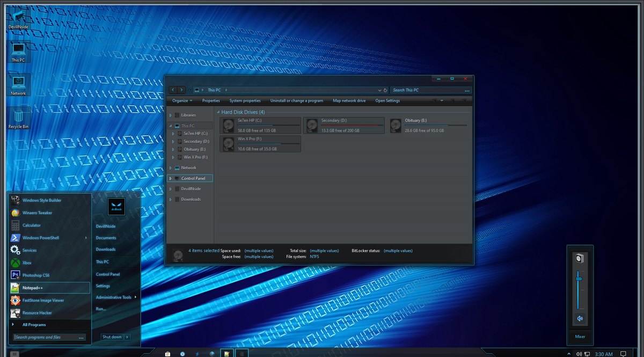Select Recycle Bin desktop icon
Viewport: 644px width, 357px height.
[x=18, y=118]
